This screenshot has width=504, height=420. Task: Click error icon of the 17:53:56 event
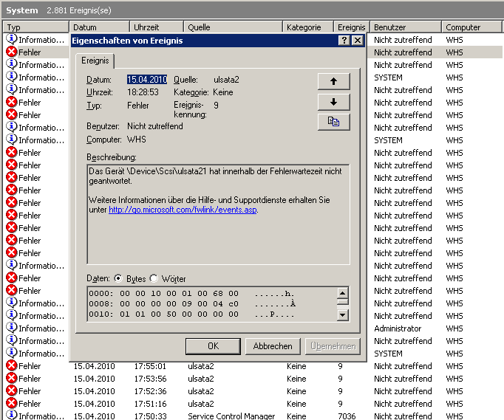(x=12, y=378)
